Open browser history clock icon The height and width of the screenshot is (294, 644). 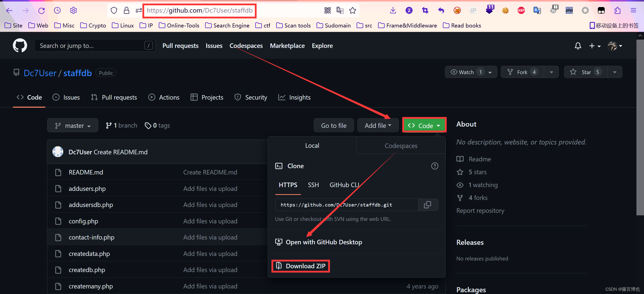[x=57, y=11]
